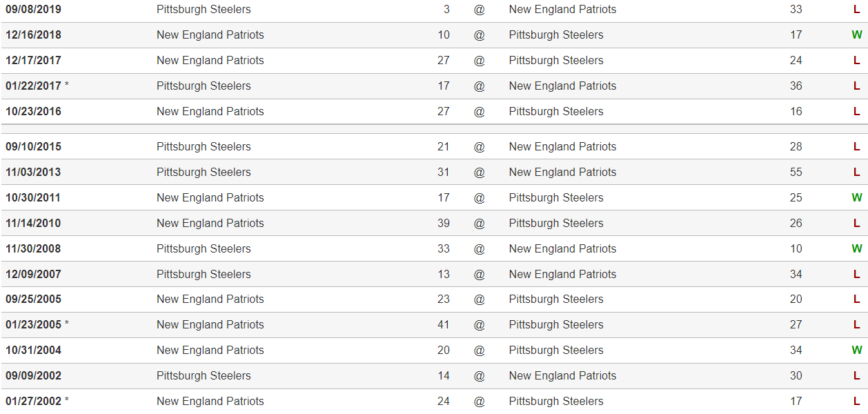Image resolution: width=868 pixels, height=414 pixels.
Task: Click the score 41 in the 01/23/2005 row
Action: click(443, 325)
